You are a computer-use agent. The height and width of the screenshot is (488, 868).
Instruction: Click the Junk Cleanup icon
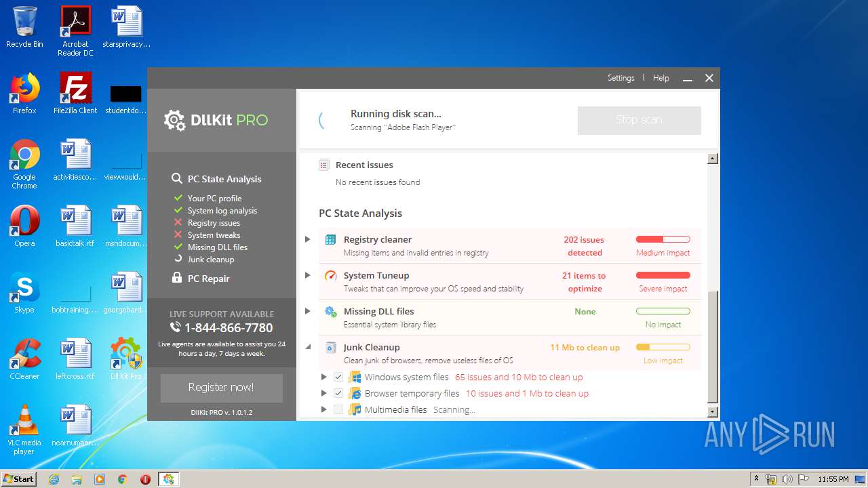click(330, 347)
